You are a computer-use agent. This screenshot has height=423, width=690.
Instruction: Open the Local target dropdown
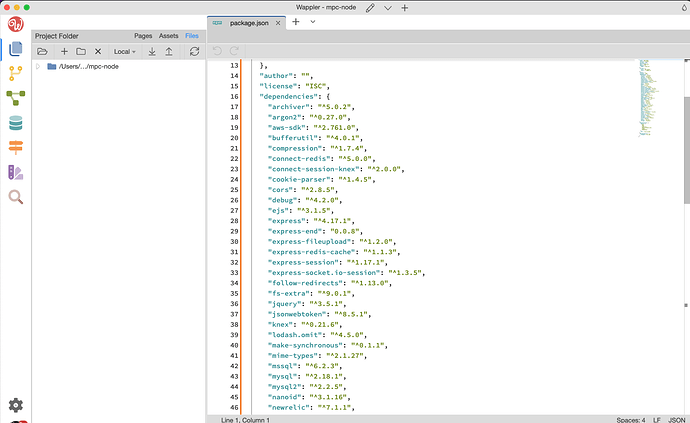tap(125, 51)
